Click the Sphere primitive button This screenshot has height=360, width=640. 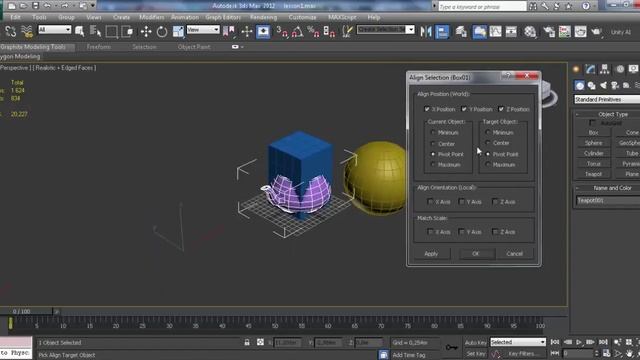click(593, 143)
